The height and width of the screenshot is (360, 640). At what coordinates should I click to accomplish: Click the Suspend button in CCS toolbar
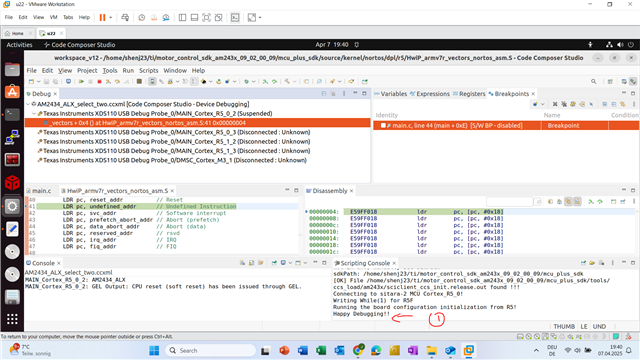90,81
